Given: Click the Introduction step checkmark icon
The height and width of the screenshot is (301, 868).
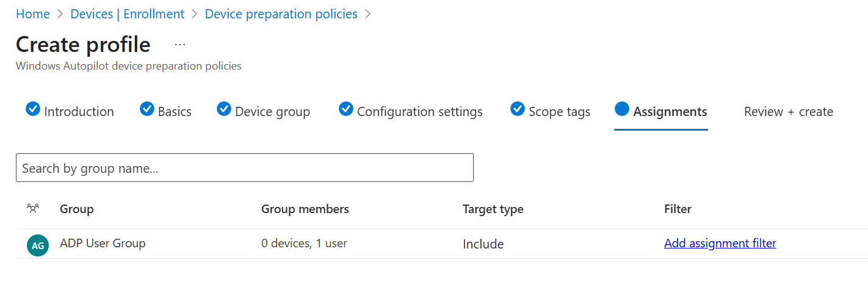Looking at the screenshot, I should click(x=33, y=109).
